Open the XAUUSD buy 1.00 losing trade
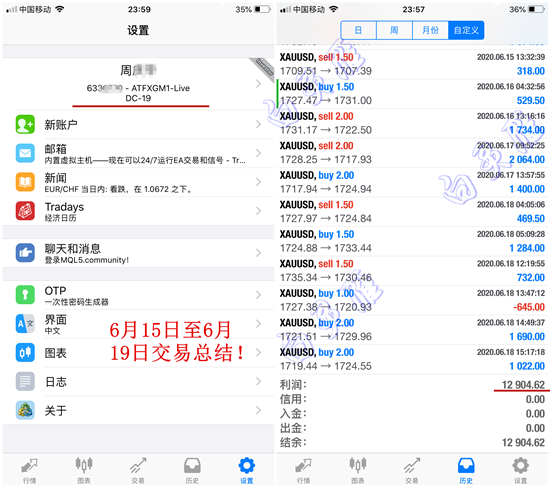Image resolution: width=550 pixels, height=487 pixels. point(412,300)
